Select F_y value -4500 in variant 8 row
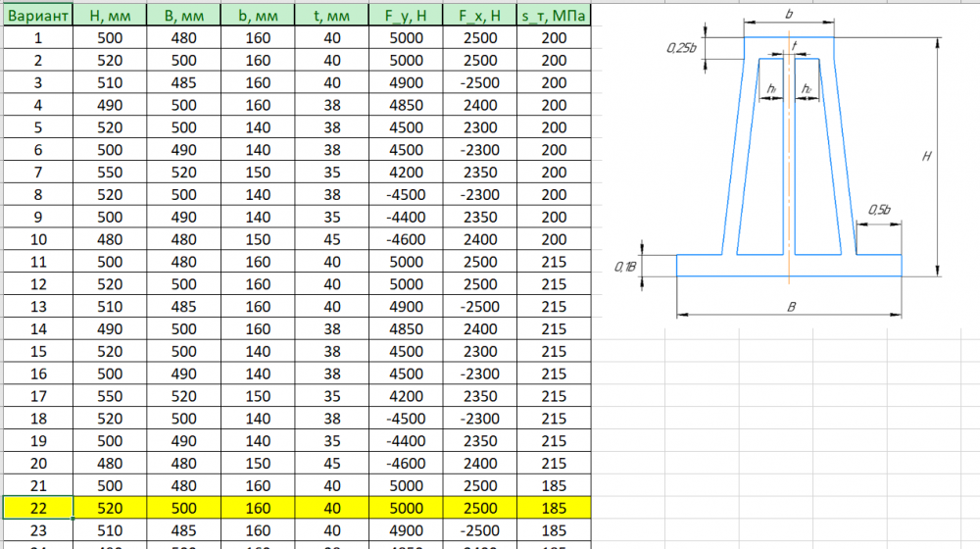The image size is (980, 549). click(407, 195)
